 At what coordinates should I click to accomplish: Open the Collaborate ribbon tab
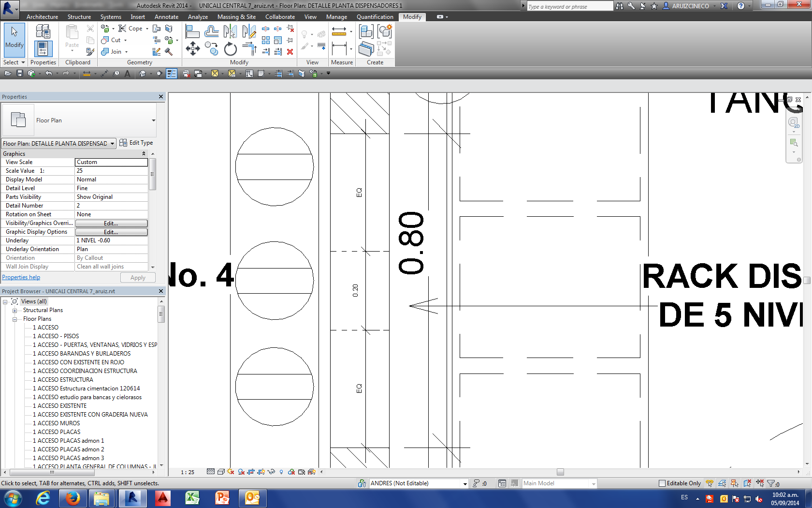point(280,17)
